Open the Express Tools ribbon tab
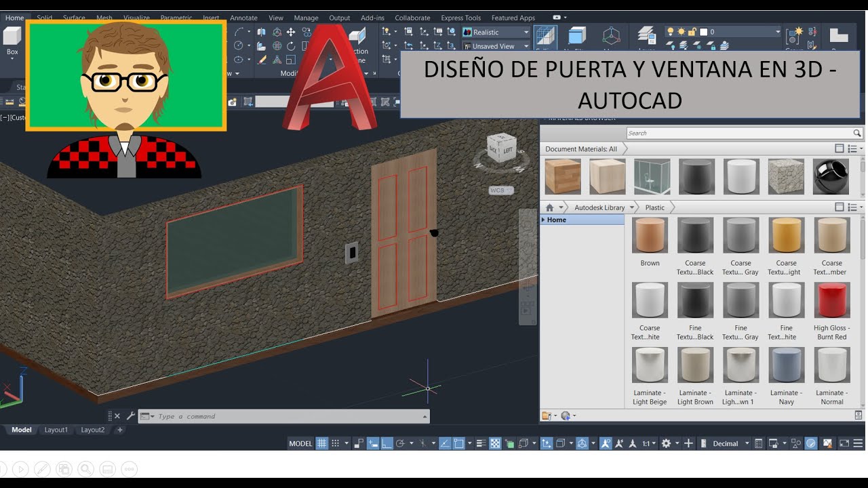Image resolution: width=868 pixels, height=488 pixels. pos(460,18)
